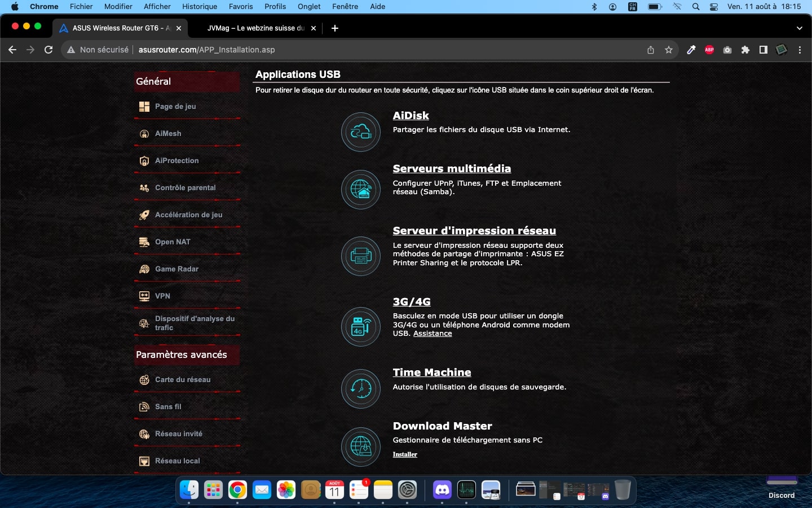
Task: Open Launchpad from the Dock
Action: (213, 489)
